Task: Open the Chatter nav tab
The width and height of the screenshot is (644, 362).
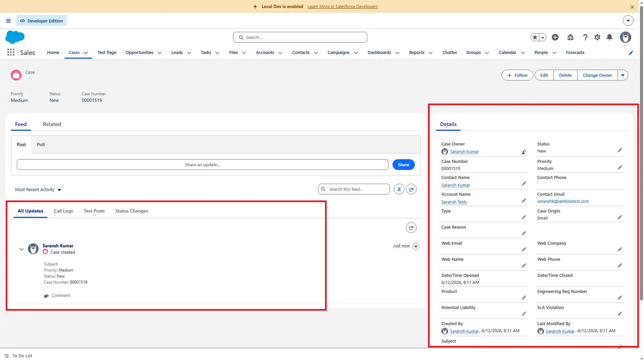Action: pyautogui.click(x=450, y=53)
